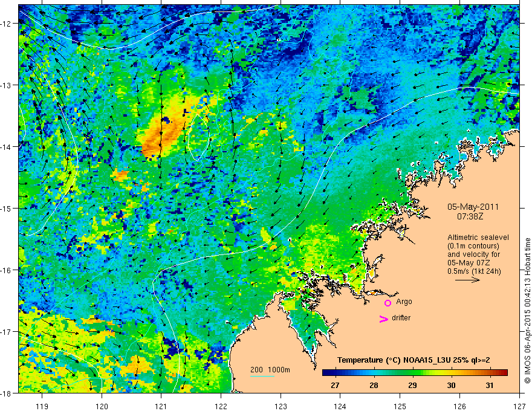Click the -13 latitude axis label
The height and width of the screenshot is (411, 532).
tap(6, 85)
